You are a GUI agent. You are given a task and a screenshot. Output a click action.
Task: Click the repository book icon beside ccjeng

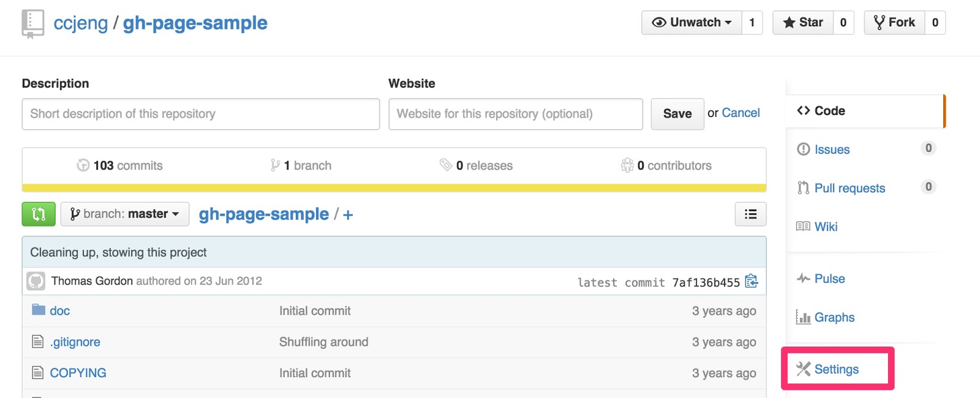click(x=33, y=24)
